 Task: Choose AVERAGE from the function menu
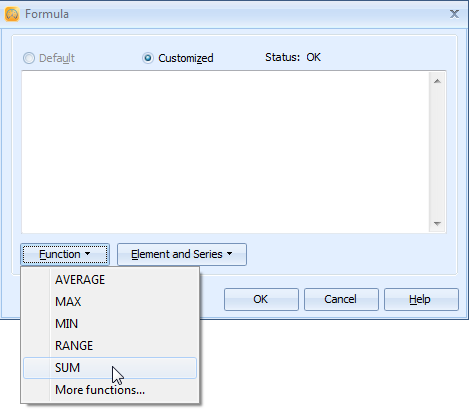click(110, 280)
